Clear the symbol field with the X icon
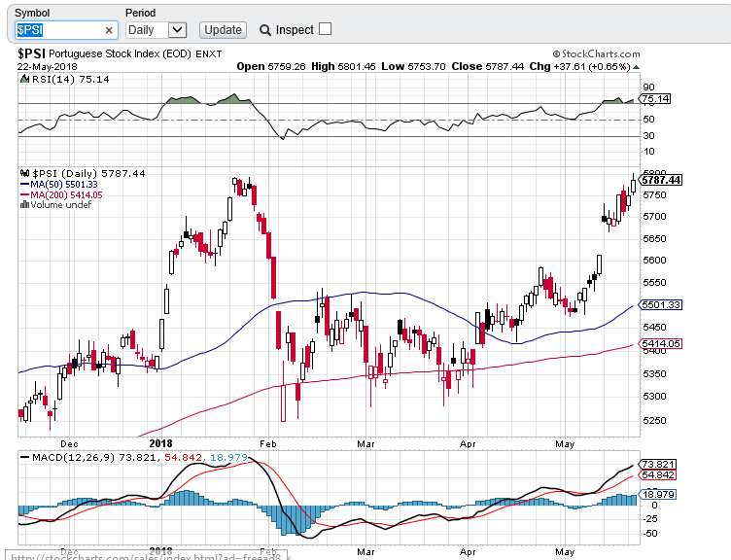This screenshot has height=560, width=731. coord(109,30)
